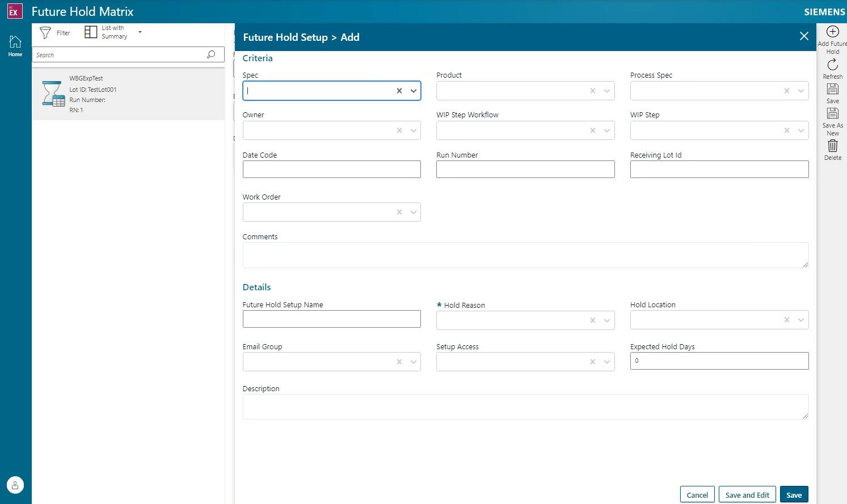Click the Cancel button
This screenshot has width=847, height=504.
[x=697, y=494]
